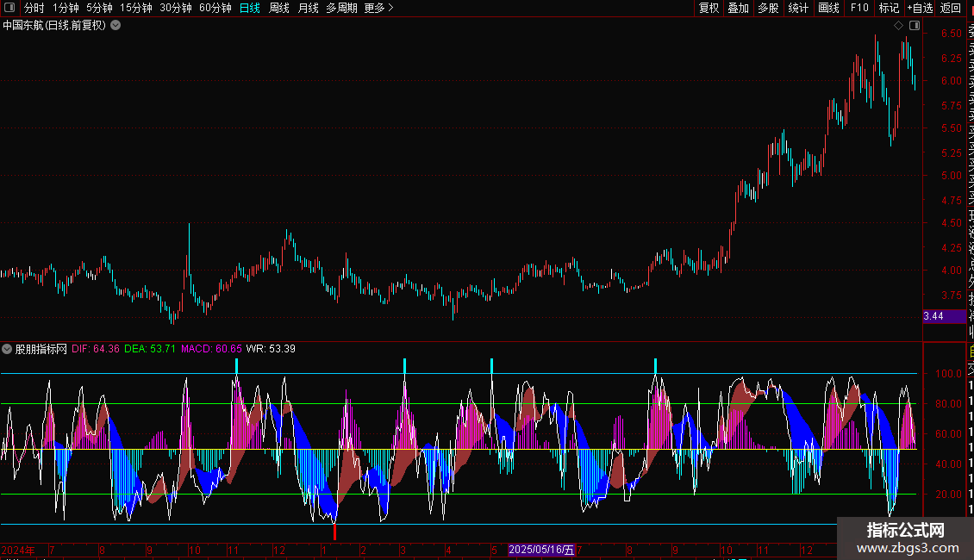974x560 pixels.
Task: Add stock with +自选 button
Action: [x=919, y=8]
